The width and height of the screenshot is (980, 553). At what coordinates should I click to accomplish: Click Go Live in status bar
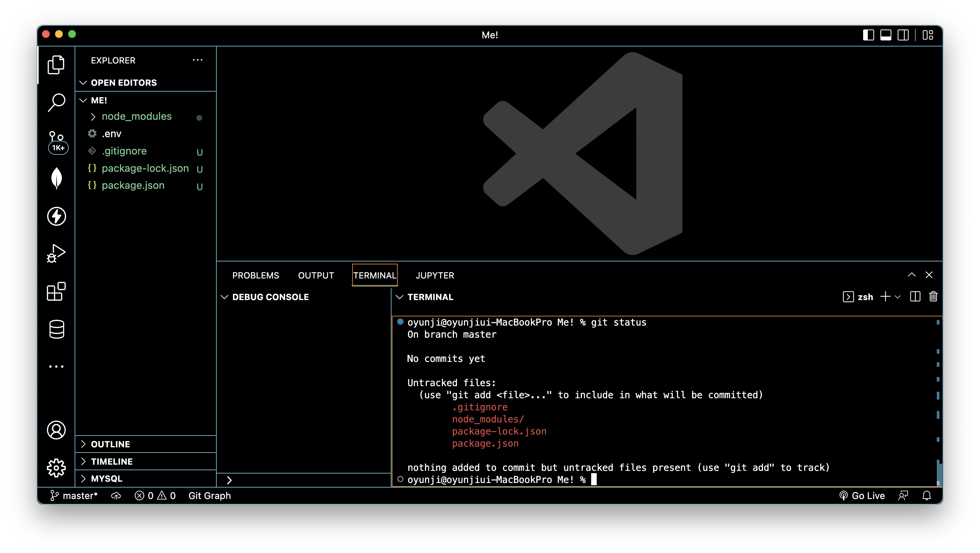(862, 495)
